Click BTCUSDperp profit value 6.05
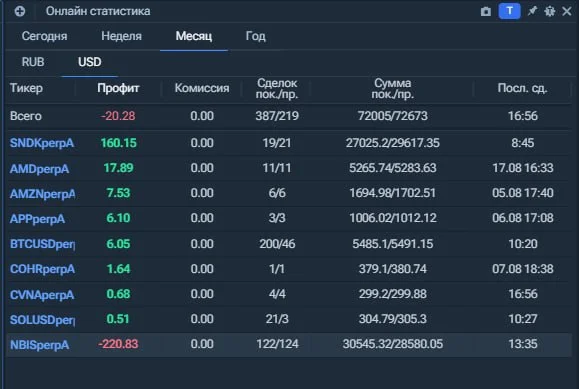The height and width of the screenshot is (389, 579). (119, 244)
